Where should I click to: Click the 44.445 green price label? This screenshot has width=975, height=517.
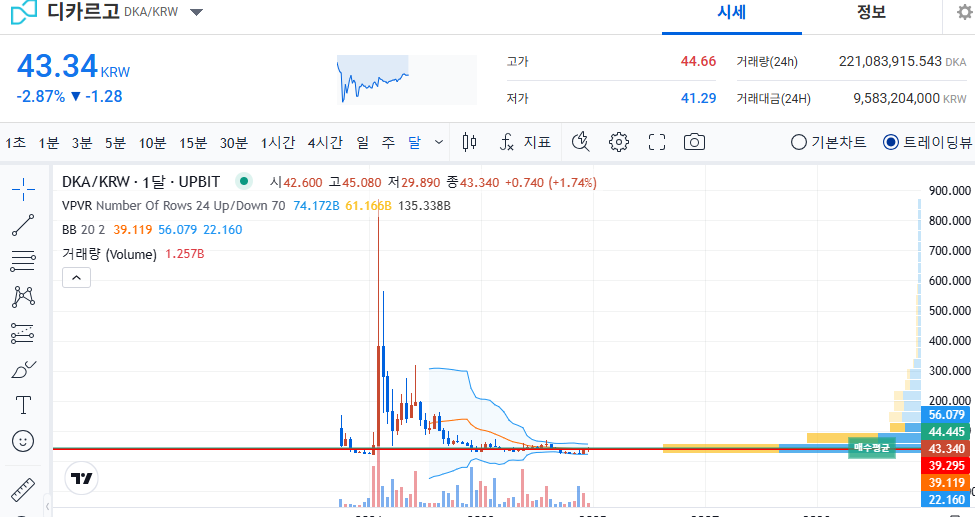[x=946, y=431]
